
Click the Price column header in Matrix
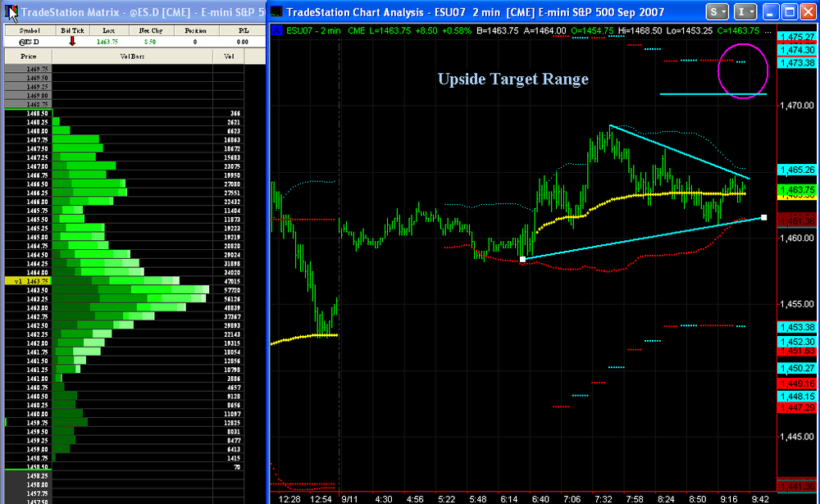(x=28, y=56)
